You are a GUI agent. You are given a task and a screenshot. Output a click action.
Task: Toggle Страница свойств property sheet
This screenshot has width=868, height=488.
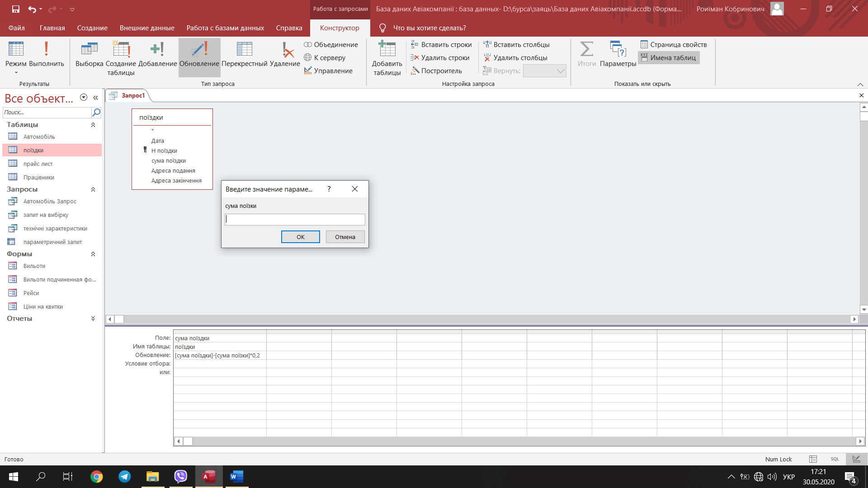click(674, 45)
